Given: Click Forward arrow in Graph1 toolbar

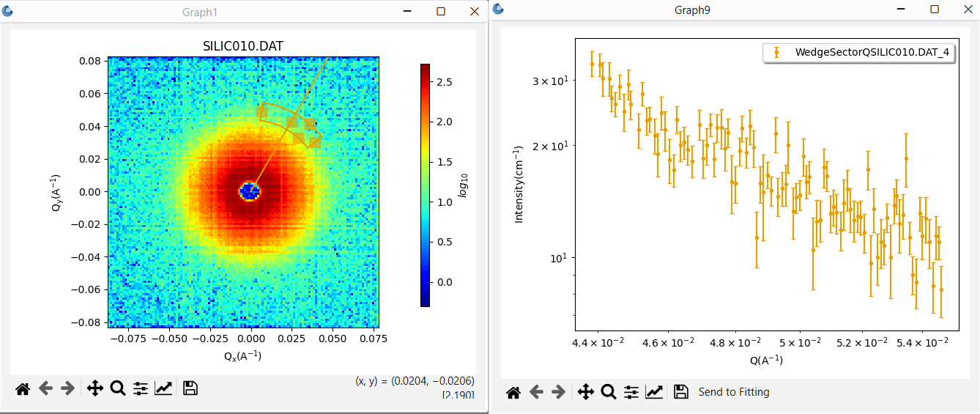Looking at the screenshot, I should [67, 388].
